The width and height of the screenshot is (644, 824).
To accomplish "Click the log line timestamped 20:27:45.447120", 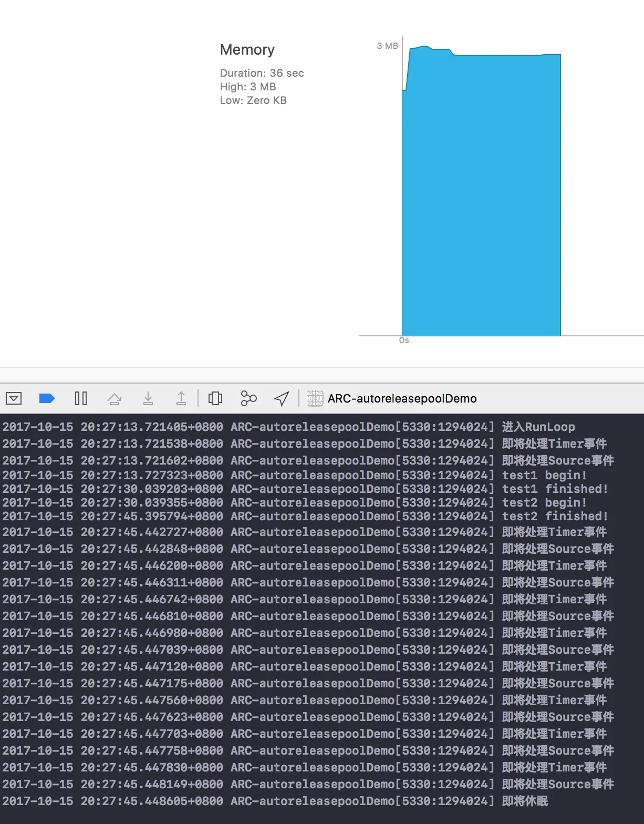I will (305, 666).
